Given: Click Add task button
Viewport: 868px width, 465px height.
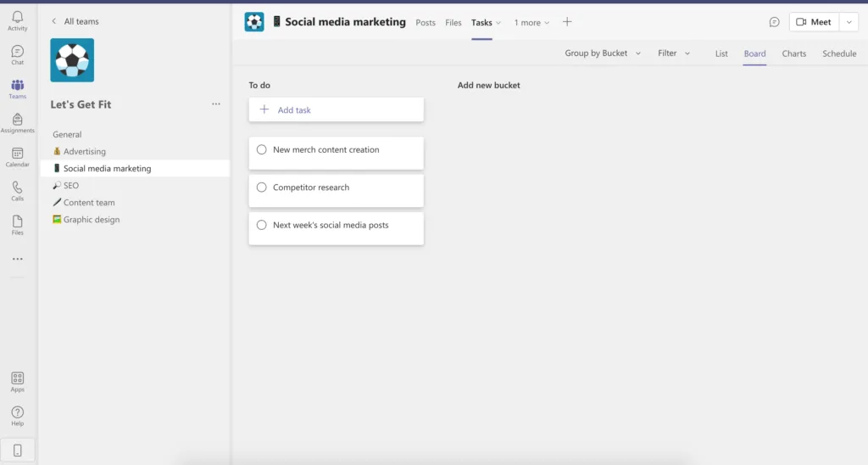Looking at the screenshot, I should pyautogui.click(x=336, y=109).
